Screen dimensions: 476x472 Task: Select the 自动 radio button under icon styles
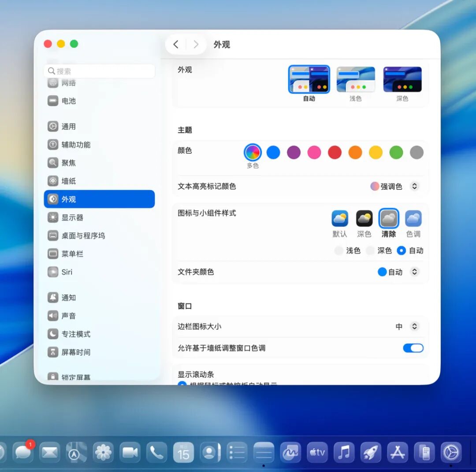click(x=402, y=251)
